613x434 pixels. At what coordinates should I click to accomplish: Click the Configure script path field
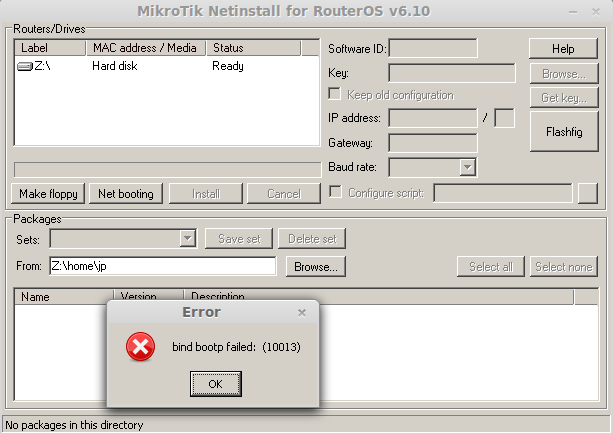[x=503, y=194]
